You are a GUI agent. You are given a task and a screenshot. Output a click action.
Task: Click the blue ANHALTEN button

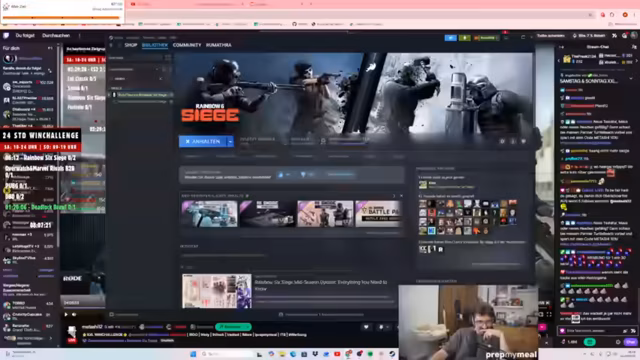tap(203, 142)
